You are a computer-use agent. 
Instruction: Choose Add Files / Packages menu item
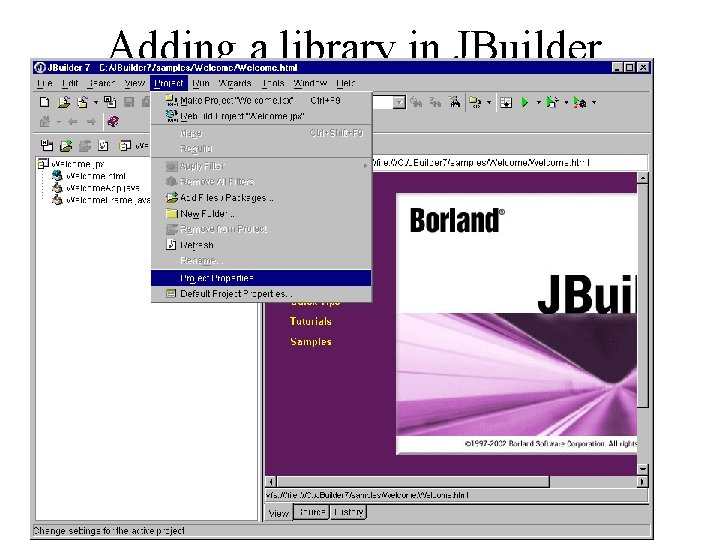(x=261, y=197)
